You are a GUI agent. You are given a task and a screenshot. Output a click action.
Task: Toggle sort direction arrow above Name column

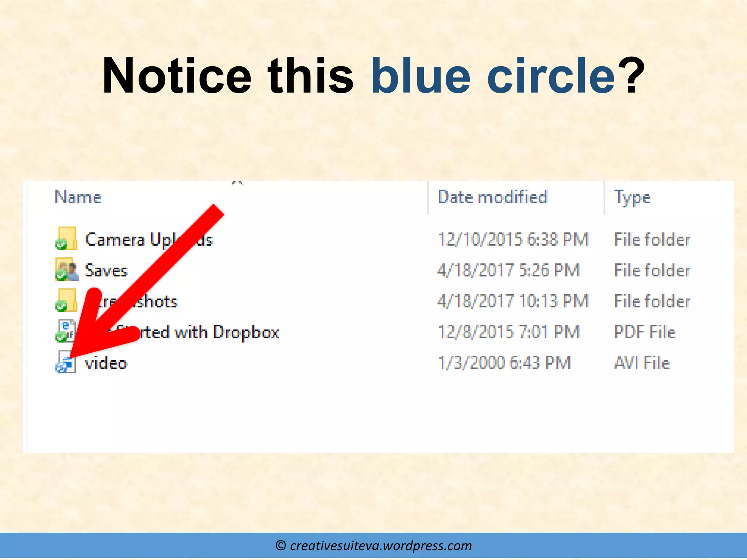click(x=237, y=183)
